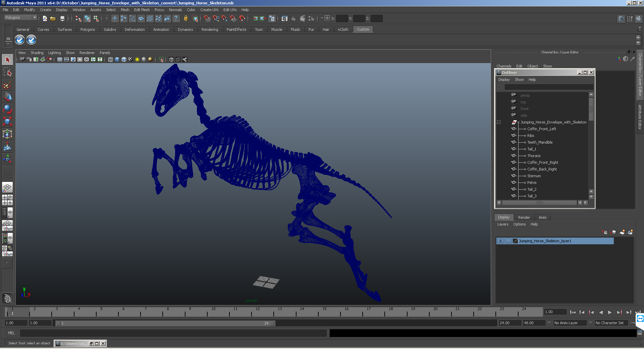644x349 pixels.
Task: Open the Create UVs menu
Action: click(x=209, y=10)
